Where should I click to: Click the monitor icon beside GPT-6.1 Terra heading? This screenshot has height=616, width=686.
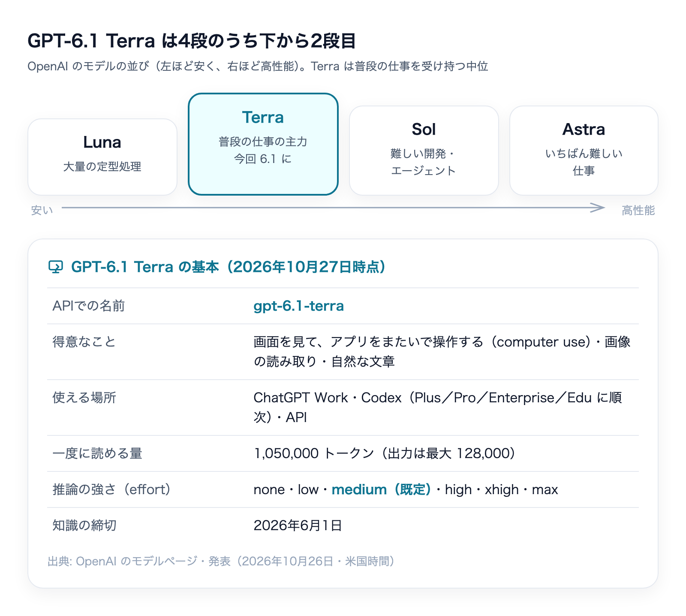56,267
